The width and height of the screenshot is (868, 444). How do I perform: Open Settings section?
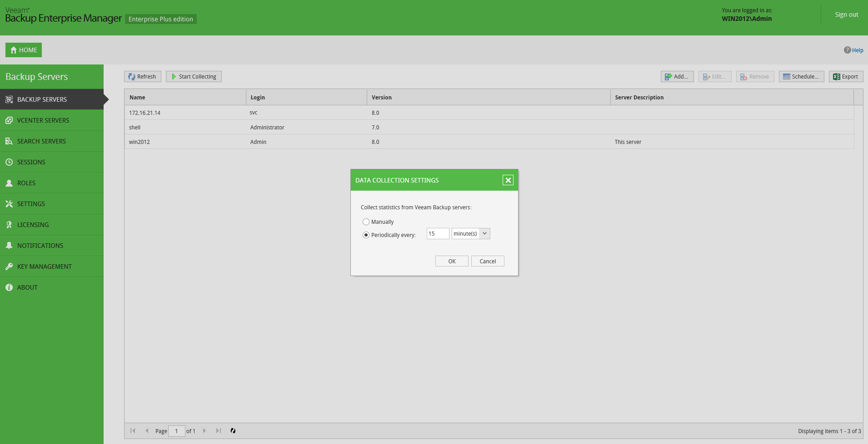[x=52, y=204]
